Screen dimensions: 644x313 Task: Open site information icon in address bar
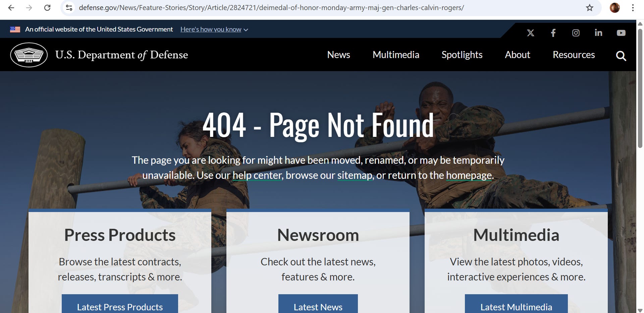[x=69, y=8]
